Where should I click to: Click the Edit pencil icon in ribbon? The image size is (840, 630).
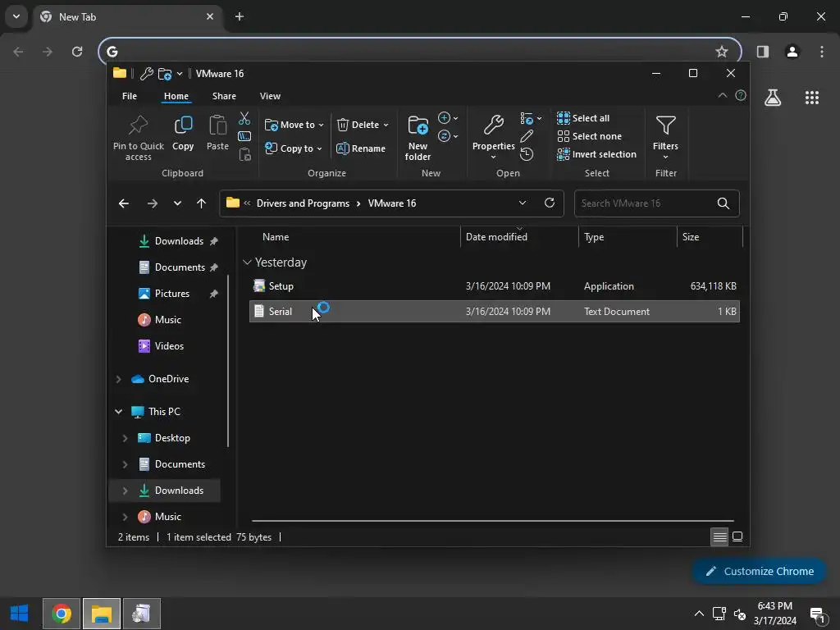[527, 136]
